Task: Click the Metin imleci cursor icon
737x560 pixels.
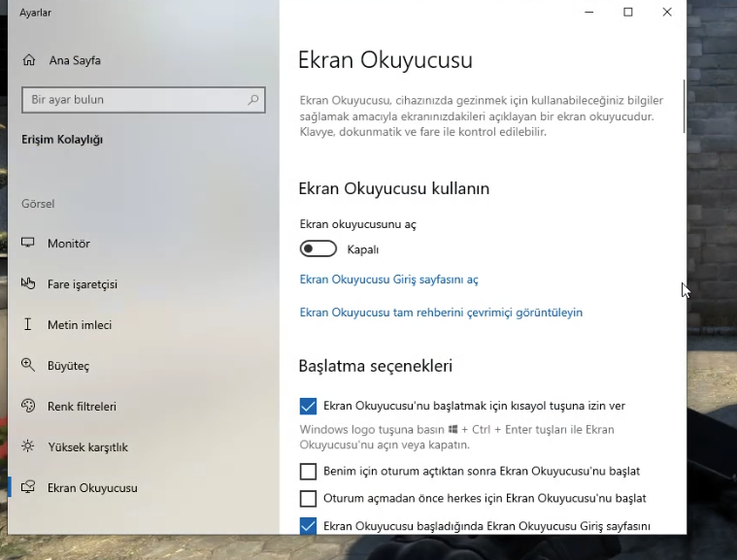Action: click(x=28, y=324)
